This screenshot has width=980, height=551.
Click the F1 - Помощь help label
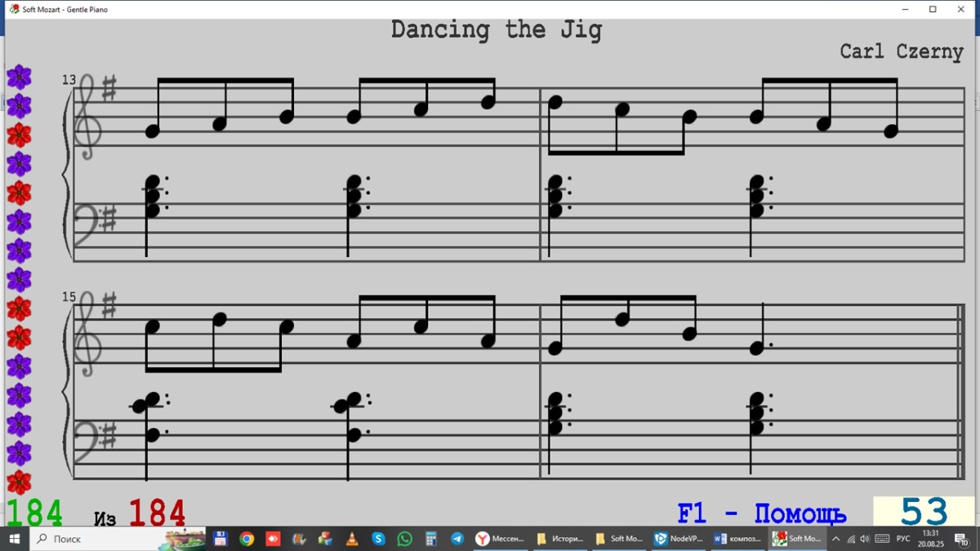(762, 513)
